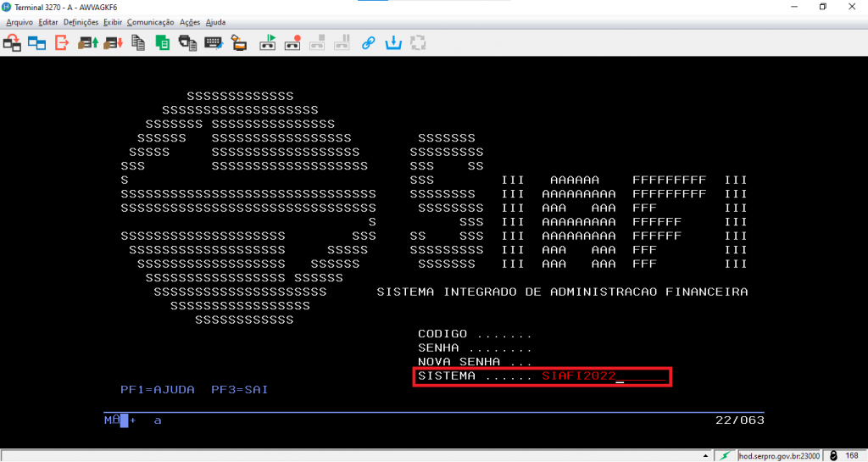
Task: Click the green paste icon
Action: [162, 42]
